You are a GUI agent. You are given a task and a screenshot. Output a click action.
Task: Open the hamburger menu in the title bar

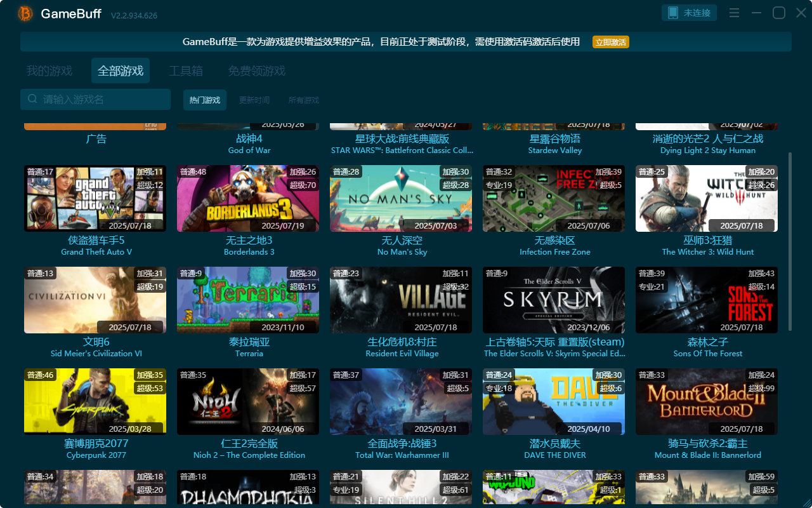[734, 12]
